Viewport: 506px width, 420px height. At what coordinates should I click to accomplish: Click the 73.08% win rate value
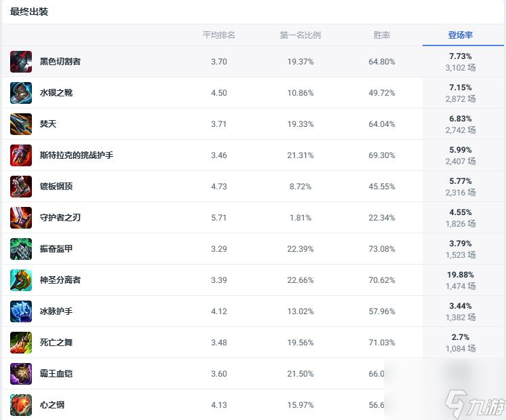pyautogui.click(x=382, y=249)
